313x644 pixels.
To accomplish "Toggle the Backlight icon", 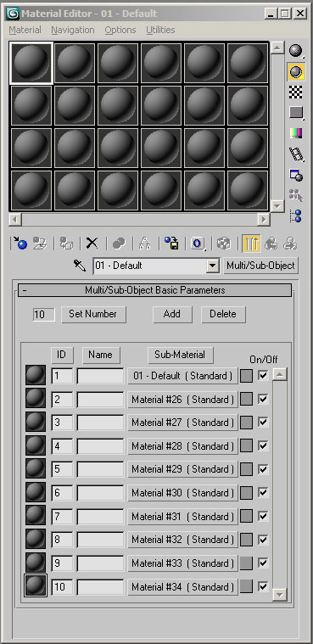I will pyautogui.click(x=296, y=72).
